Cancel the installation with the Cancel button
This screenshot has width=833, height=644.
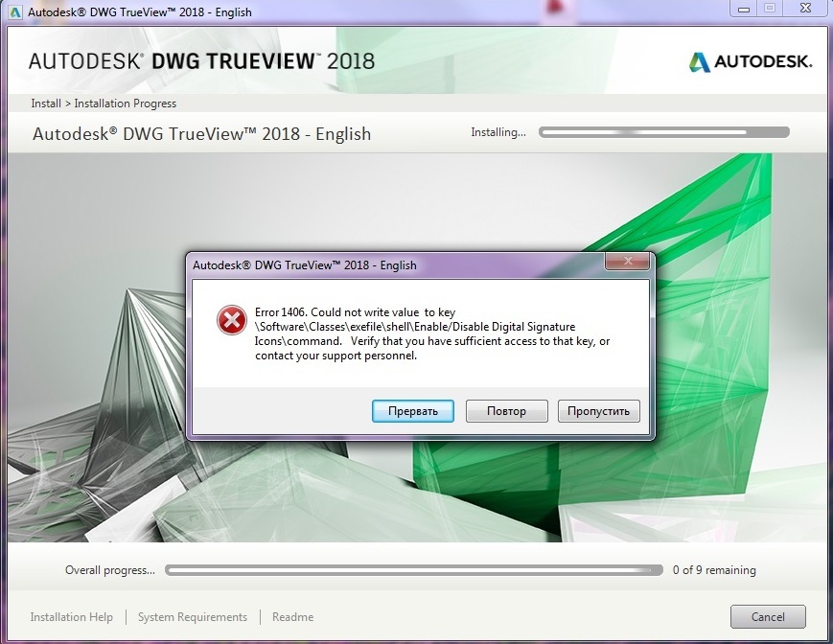pyautogui.click(x=768, y=616)
